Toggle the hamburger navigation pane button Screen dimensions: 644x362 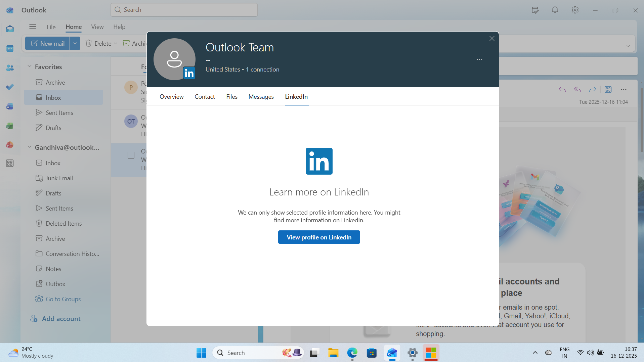pyautogui.click(x=33, y=27)
